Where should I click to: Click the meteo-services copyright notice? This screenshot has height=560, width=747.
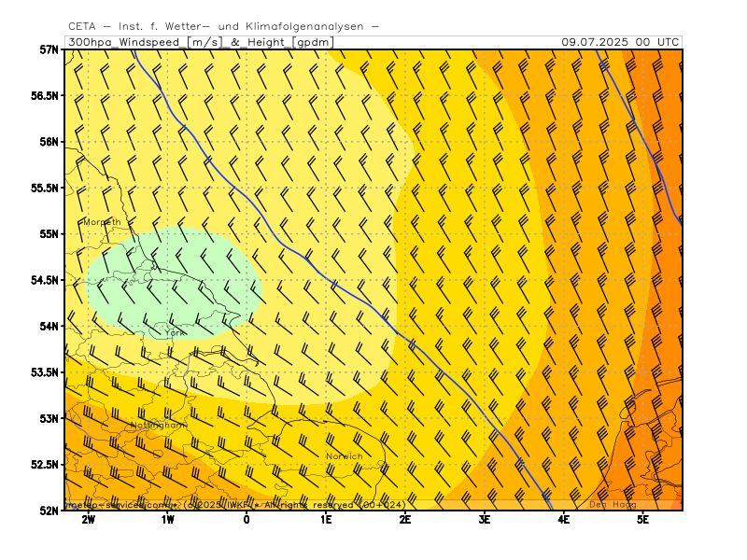(235, 505)
